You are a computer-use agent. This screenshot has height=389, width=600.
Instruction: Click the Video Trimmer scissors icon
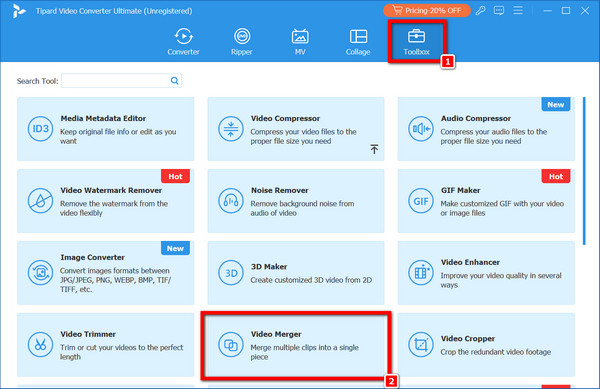(40, 345)
